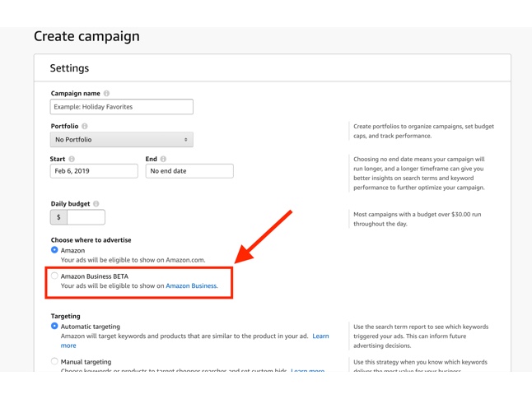Click the Daily budget info icon
Image resolution: width=532 pixels, height=399 pixels.
tap(96, 204)
